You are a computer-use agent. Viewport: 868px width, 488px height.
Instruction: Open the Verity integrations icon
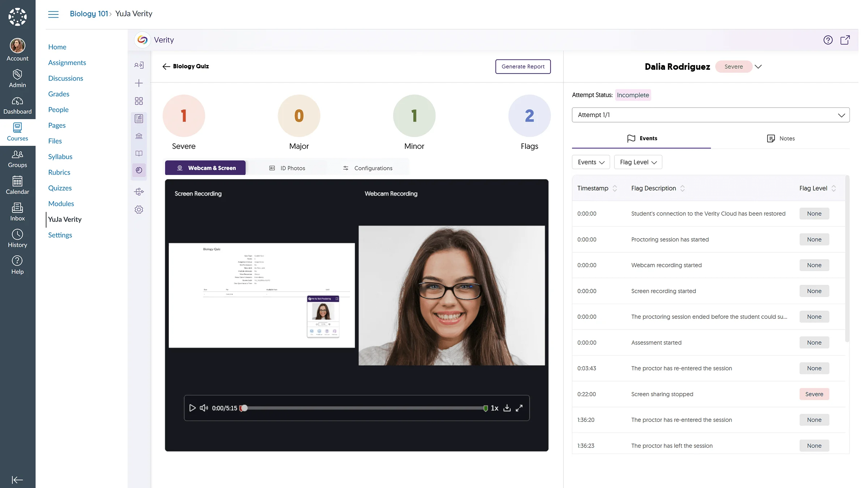[x=139, y=192]
